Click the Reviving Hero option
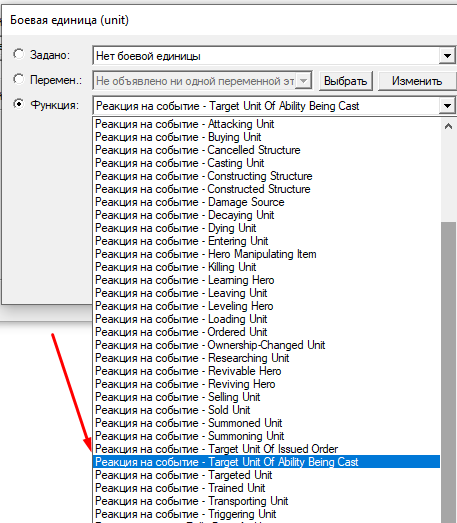This screenshot has height=523, width=457. pos(266,384)
